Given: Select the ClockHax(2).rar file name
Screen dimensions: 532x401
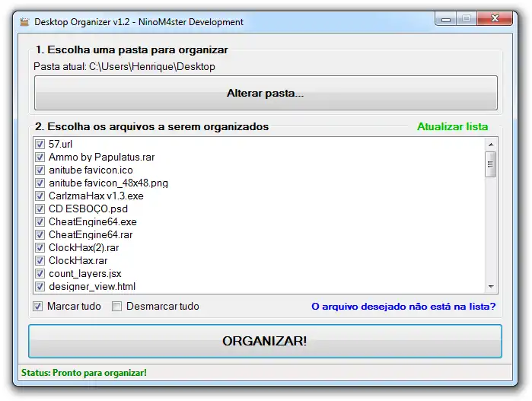Looking at the screenshot, I should coord(84,247).
